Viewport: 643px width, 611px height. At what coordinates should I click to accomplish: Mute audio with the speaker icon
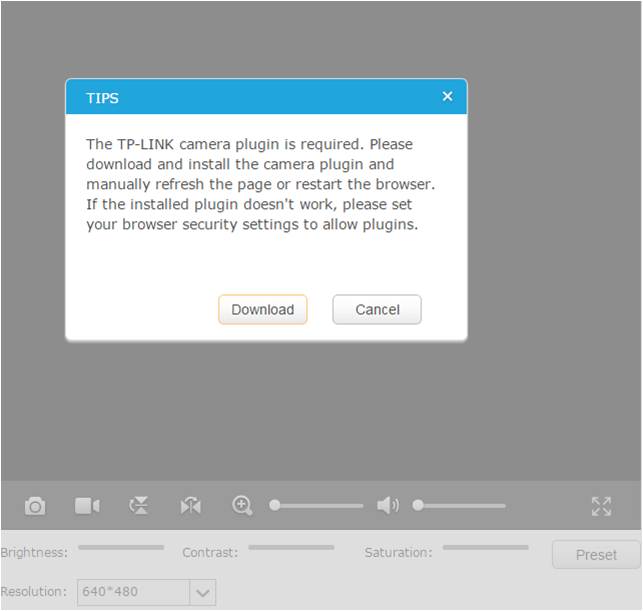[388, 506]
